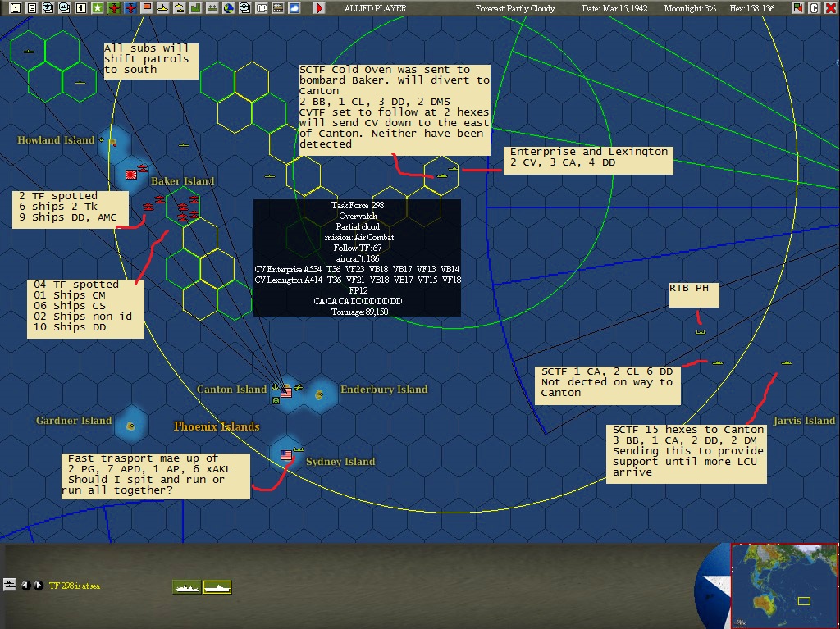Click the white star on green icon
Image resolution: width=840 pixels, height=629 pixels.
pyautogui.click(x=98, y=8)
